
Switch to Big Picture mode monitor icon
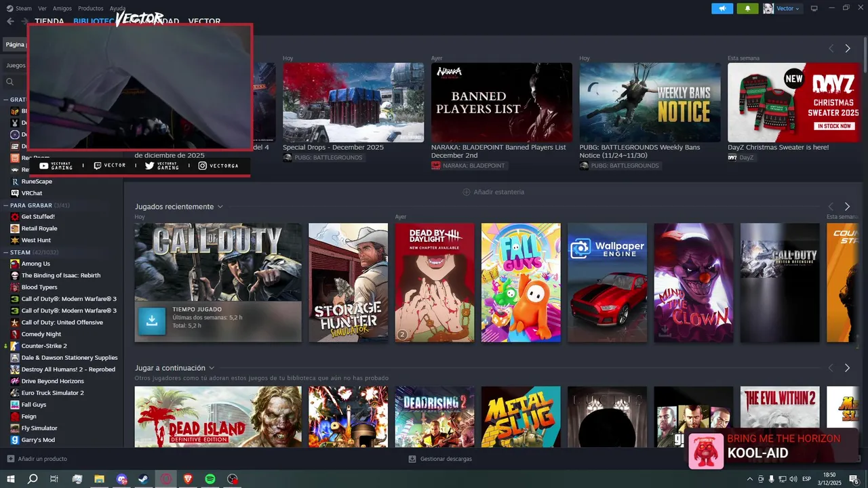[x=814, y=8]
